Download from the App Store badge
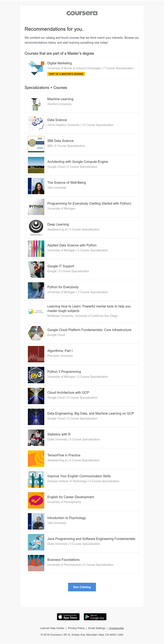Image resolution: width=164 pixels, height=644 pixels. [x=68, y=617]
